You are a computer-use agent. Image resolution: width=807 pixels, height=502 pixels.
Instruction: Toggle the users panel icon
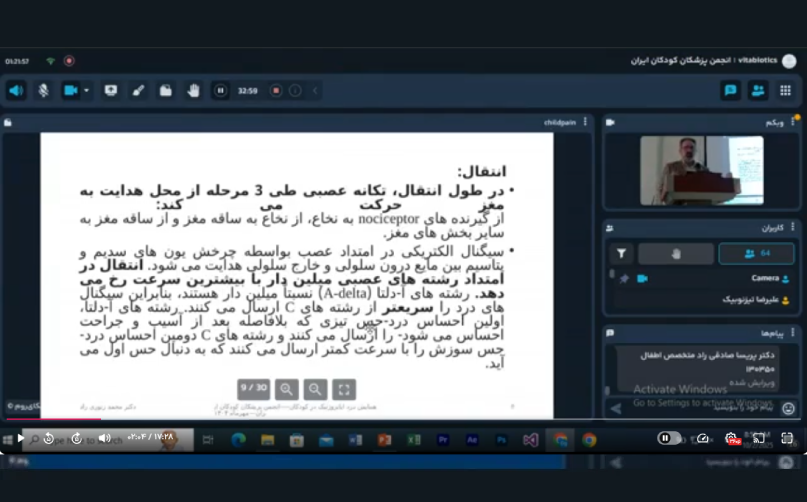click(758, 91)
